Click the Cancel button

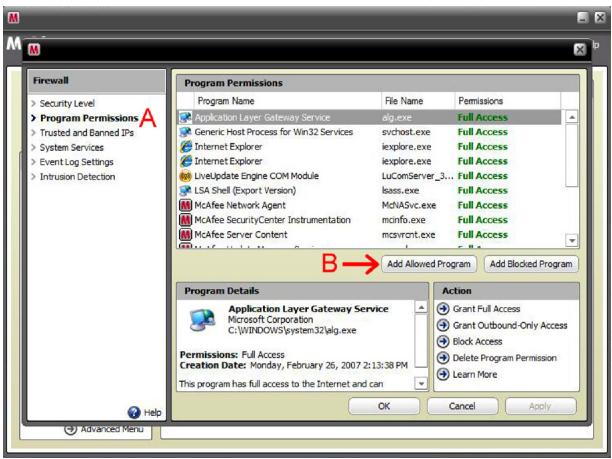coord(462,406)
